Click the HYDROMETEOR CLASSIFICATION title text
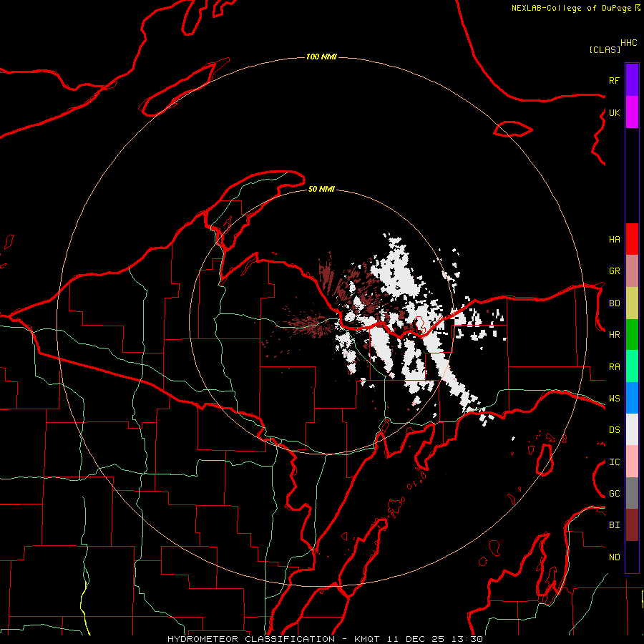This screenshot has width=644, height=644. pos(251,639)
